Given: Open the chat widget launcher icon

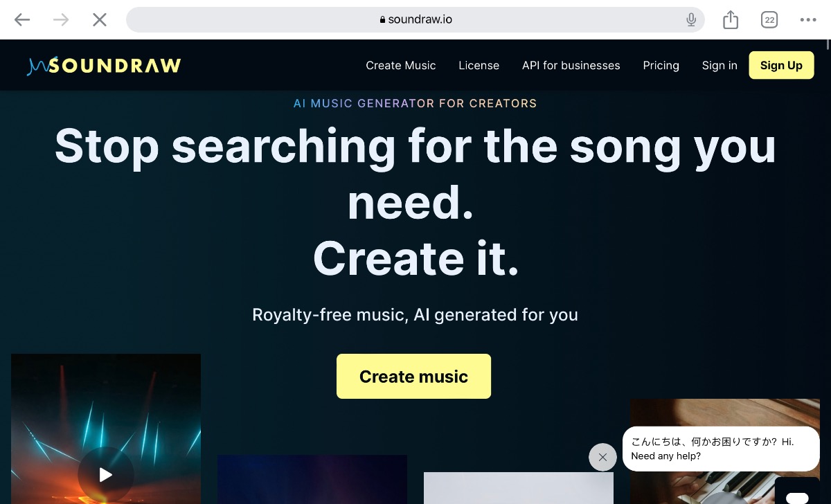Looking at the screenshot, I should coord(798,492).
